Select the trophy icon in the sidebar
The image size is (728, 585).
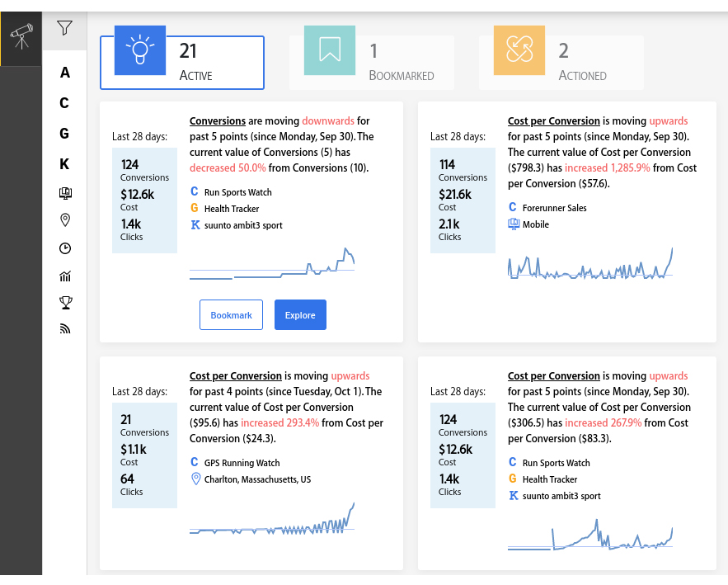click(65, 303)
